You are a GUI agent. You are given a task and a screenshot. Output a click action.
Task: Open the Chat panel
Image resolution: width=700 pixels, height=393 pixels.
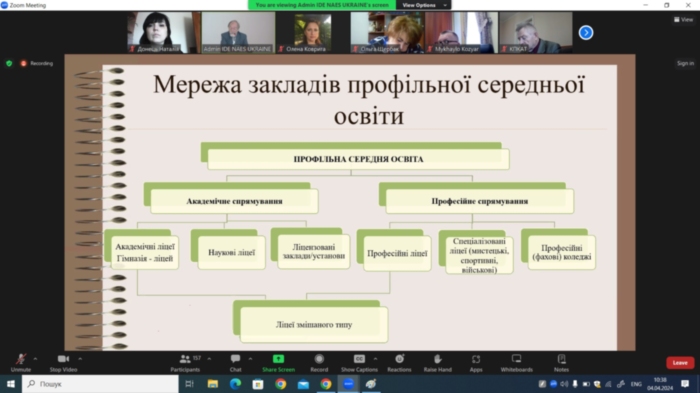coord(235,363)
